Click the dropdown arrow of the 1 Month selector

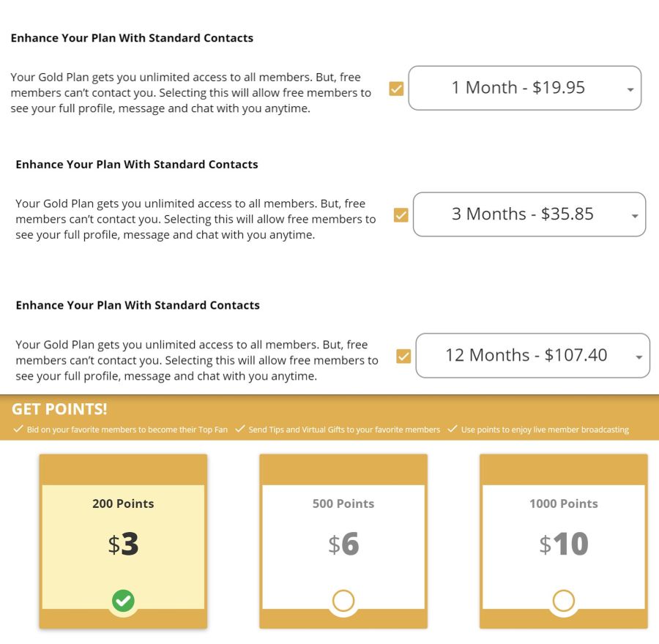(x=630, y=89)
